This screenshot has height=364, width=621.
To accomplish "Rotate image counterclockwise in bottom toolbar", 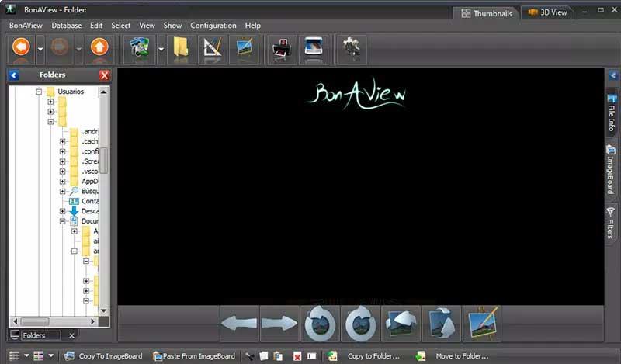I will [x=319, y=324].
